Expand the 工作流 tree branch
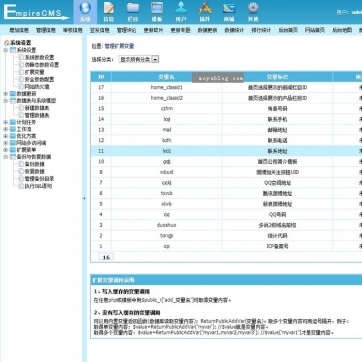 (x=6, y=129)
